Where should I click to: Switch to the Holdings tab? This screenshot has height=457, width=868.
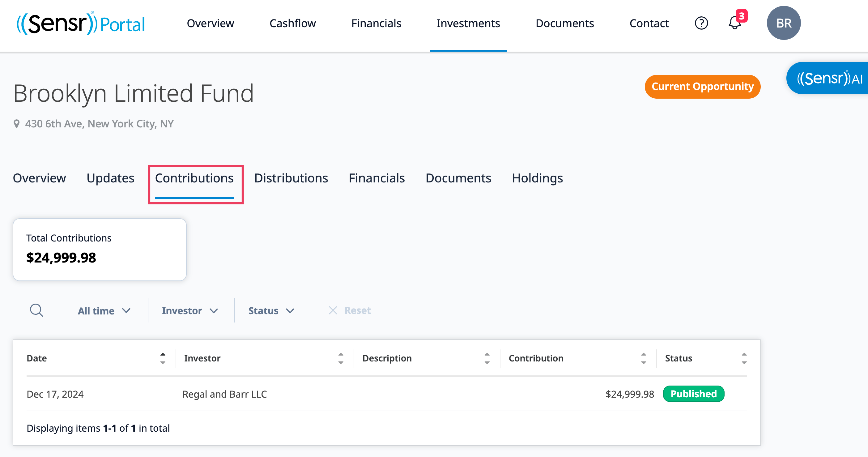(538, 178)
